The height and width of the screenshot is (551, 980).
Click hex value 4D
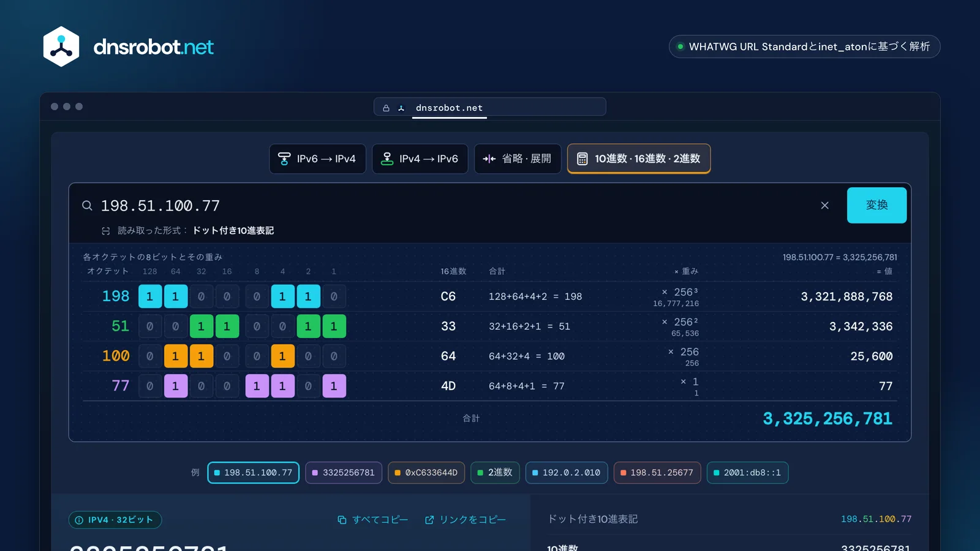point(448,386)
